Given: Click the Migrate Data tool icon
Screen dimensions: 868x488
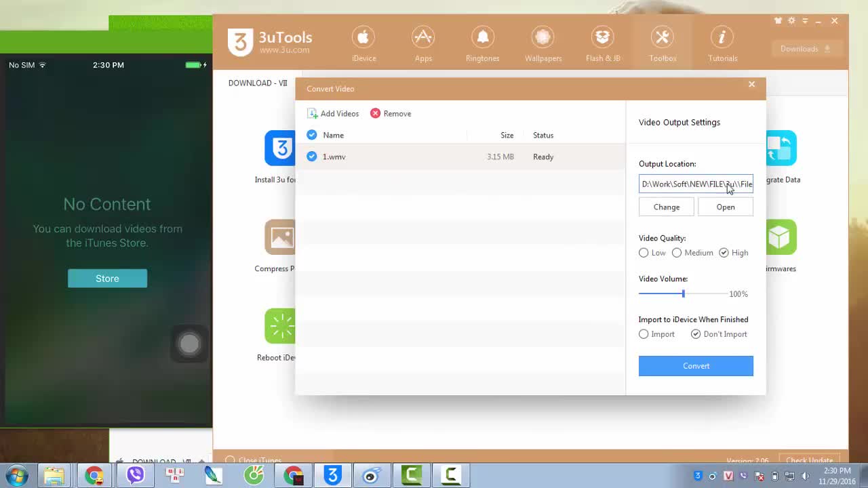Looking at the screenshot, I should tap(781, 148).
